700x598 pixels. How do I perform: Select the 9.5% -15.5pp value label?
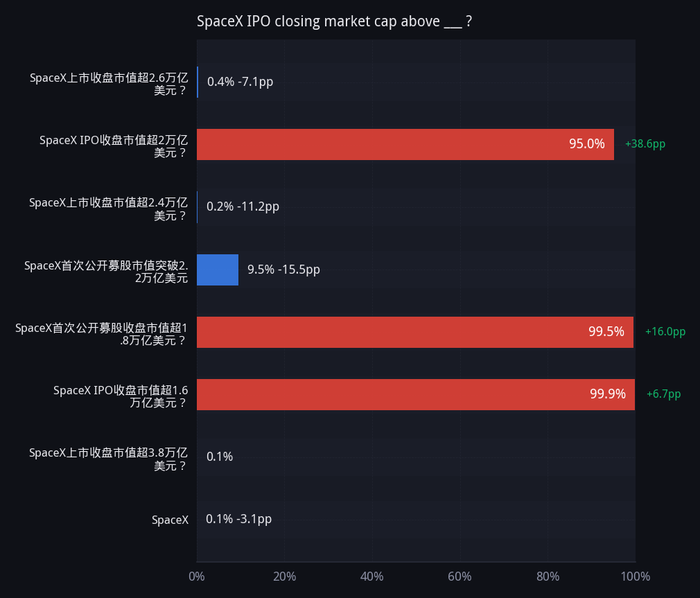click(x=284, y=270)
